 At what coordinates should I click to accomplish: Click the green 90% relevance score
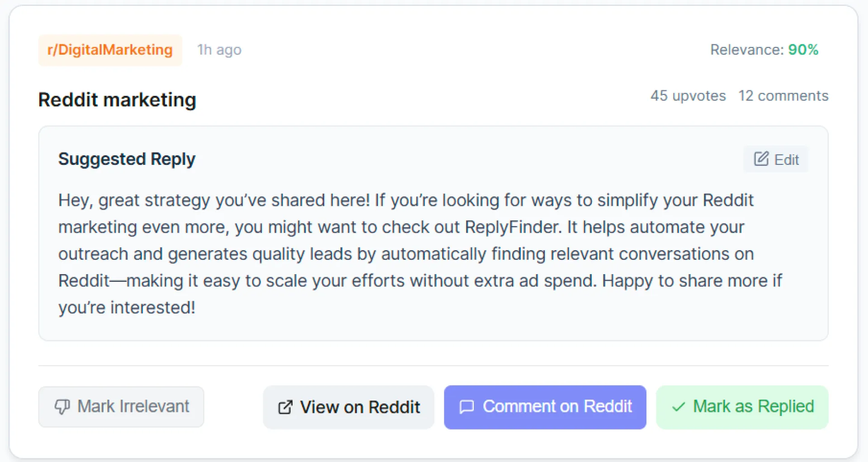pos(803,50)
